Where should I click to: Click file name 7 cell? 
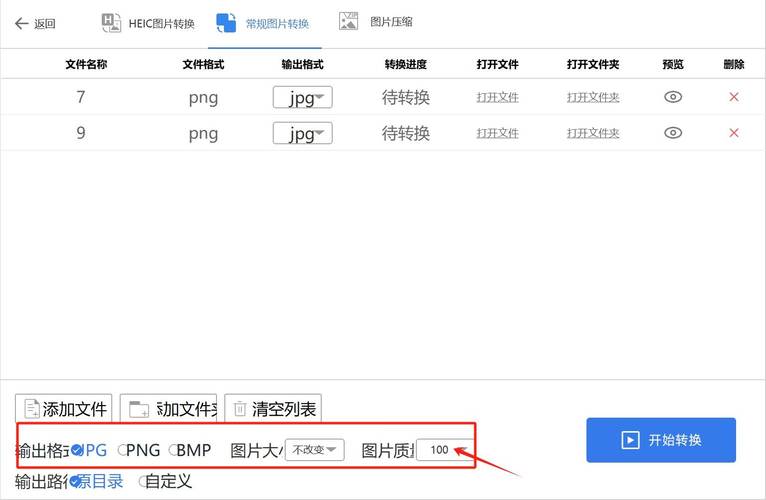tap(81, 97)
